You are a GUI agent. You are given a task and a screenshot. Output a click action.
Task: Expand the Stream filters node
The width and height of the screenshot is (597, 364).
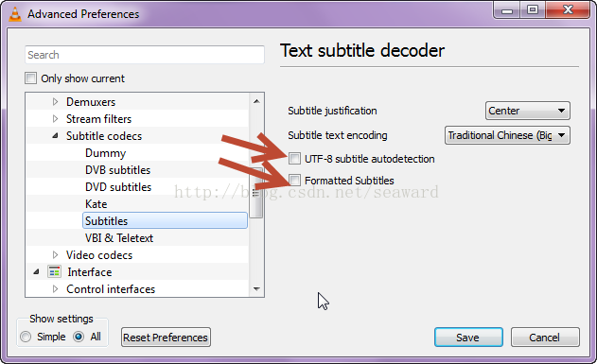point(55,119)
